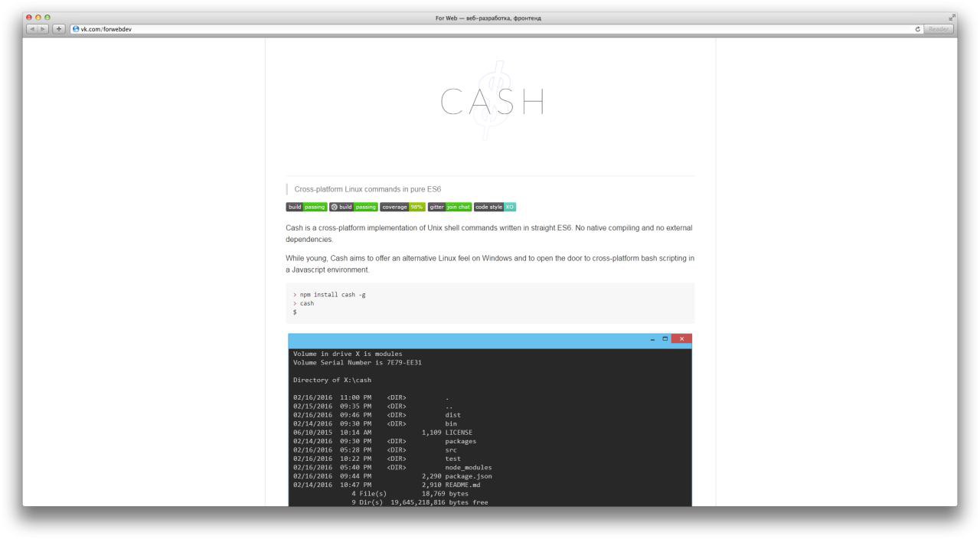Image resolution: width=980 pixels, height=539 pixels.
Task: Open the gitter join chat badge
Action: [449, 207]
